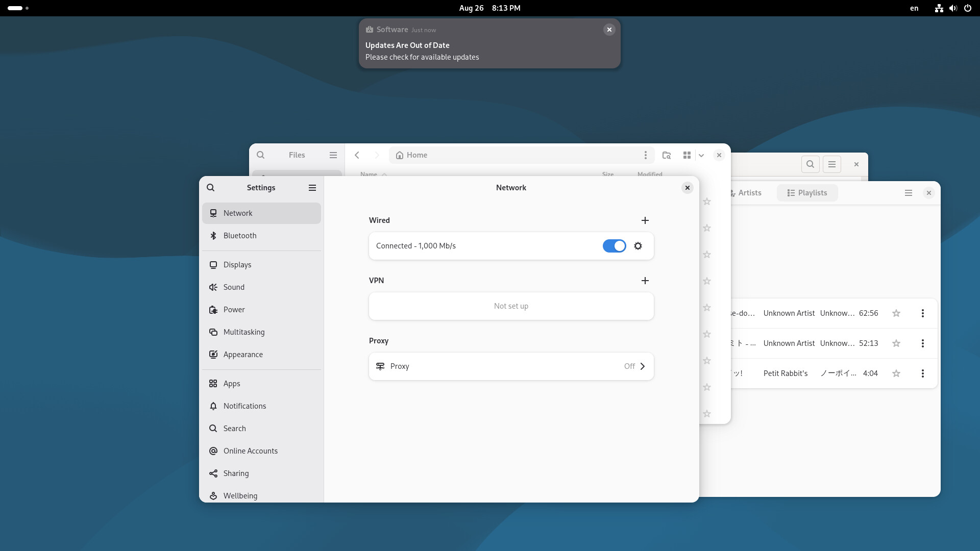Open options menu for 52:13 track
Image resolution: width=980 pixels, height=551 pixels.
923,343
